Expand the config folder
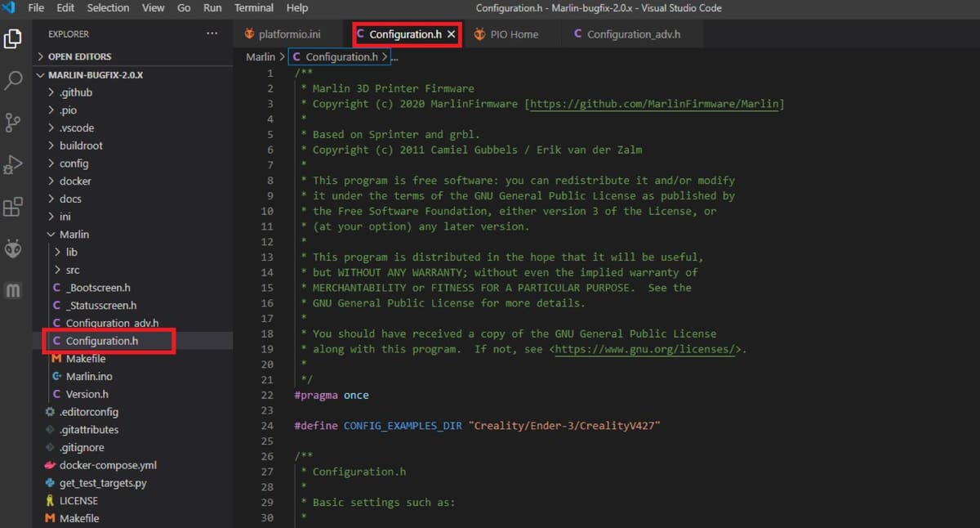Screen dimensions: 980x528 tap(73, 163)
